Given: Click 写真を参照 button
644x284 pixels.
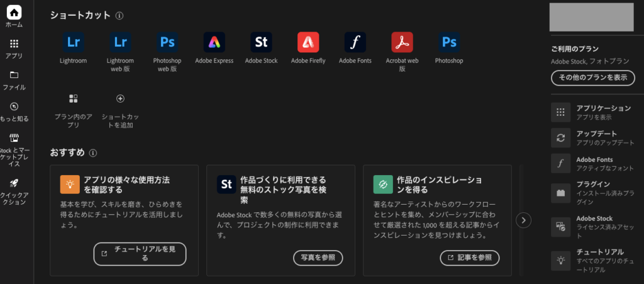Looking at the screenshot, I should (x=318, y=258).
